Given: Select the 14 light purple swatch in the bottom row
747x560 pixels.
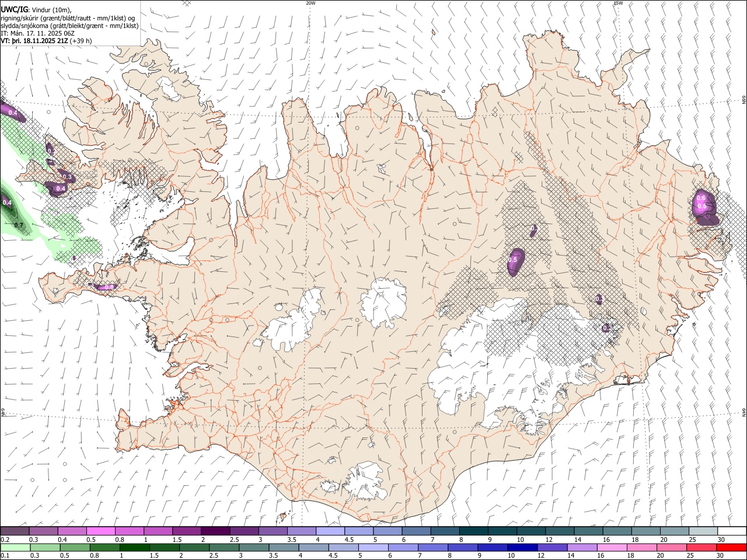Looking at the screenshot, I should (581, 547).
